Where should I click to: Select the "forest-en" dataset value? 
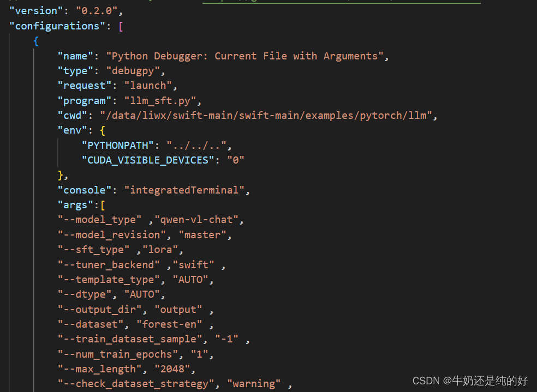click(169, 324)
